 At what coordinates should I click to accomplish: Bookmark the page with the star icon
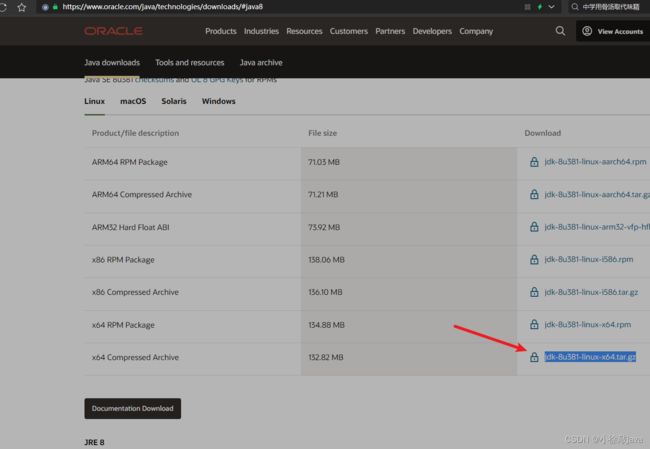coord(22,7)
